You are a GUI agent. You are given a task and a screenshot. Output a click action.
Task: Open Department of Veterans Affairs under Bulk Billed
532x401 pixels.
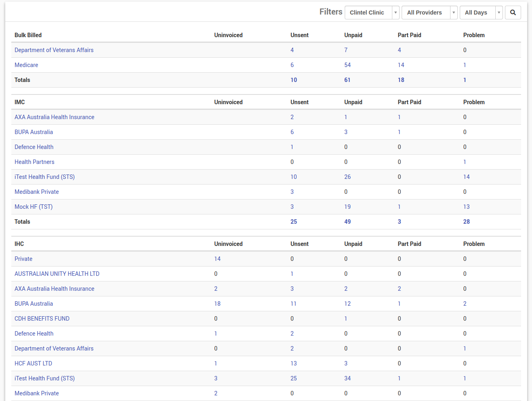coord(54,50)
